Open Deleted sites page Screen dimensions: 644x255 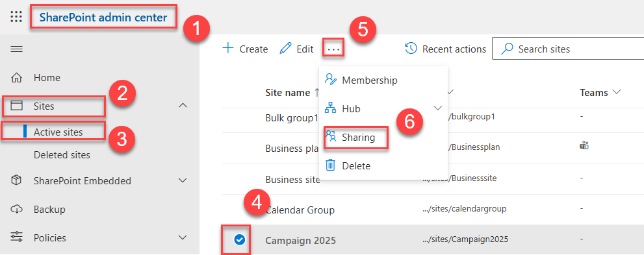click(x=62, y=155)
